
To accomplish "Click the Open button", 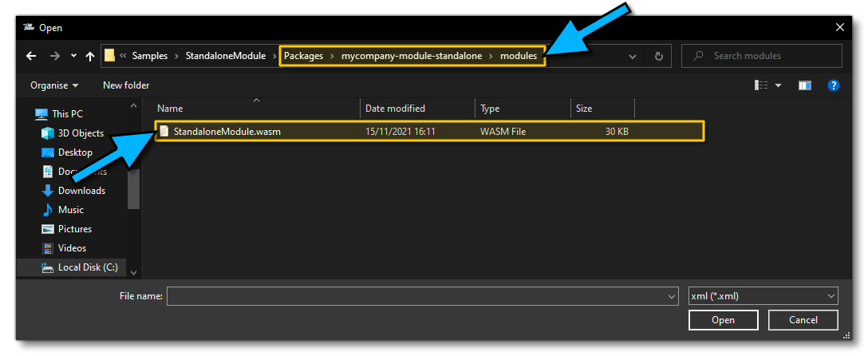I will pos(723,320).
